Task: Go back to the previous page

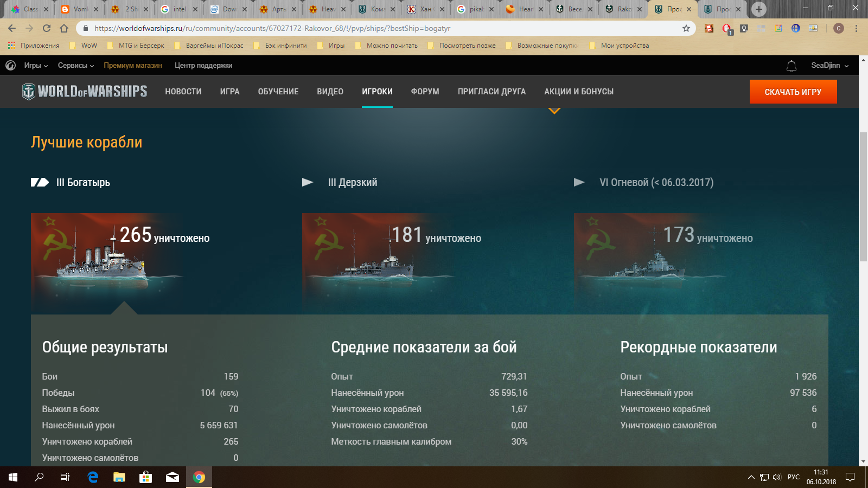Action: (12, 28)
